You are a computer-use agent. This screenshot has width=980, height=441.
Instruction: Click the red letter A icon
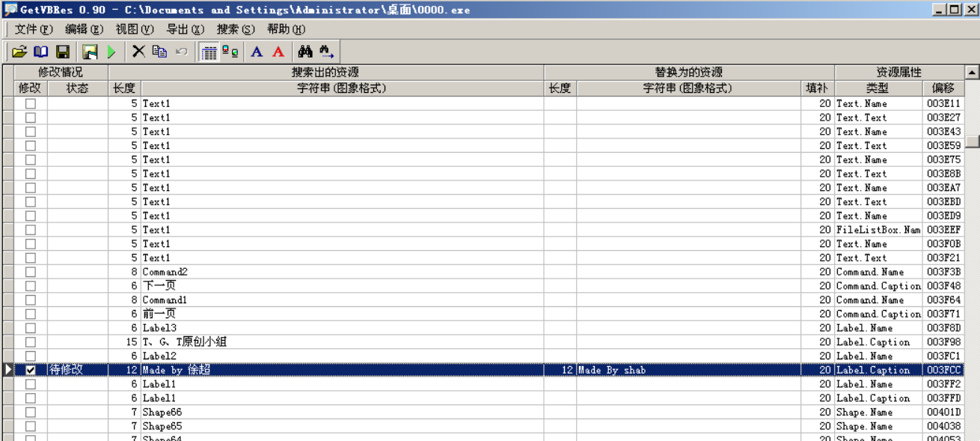278,52
